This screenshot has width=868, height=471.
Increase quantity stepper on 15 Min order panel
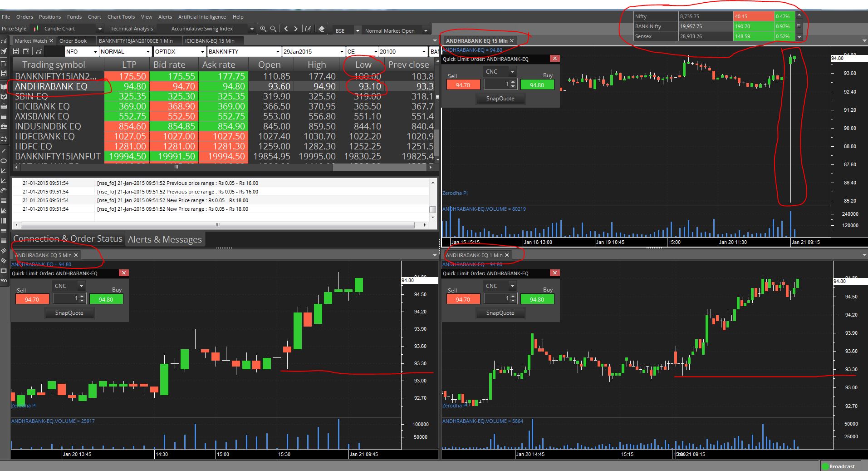513,82
